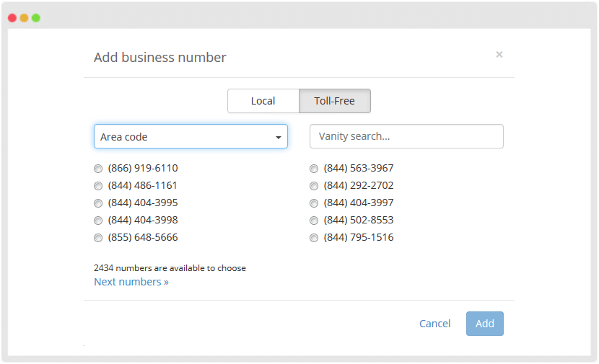This screenshot has width=599, height=364.
Task: Pick the (844) 795-1516 number
Action: coord(314,238)
